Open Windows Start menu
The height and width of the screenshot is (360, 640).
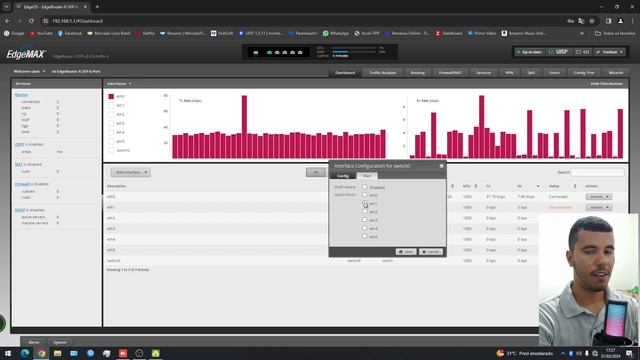pyautogui.click(x=8, y=353)
